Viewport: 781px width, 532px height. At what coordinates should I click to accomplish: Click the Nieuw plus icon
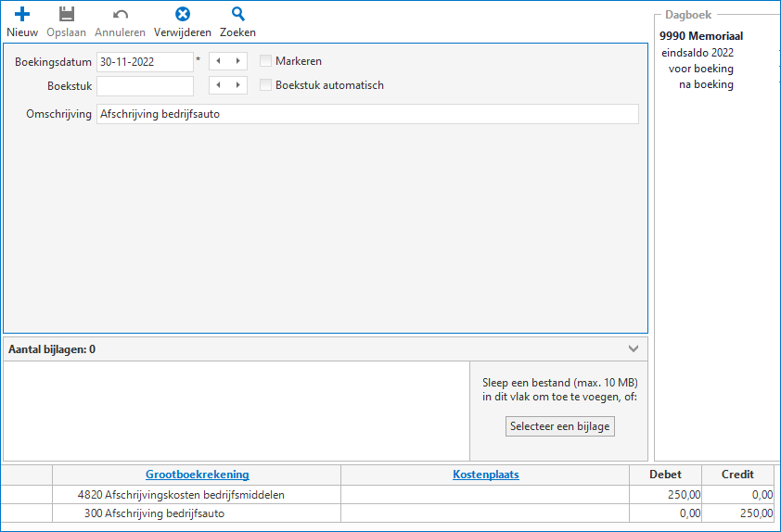(x=22, y=15)
